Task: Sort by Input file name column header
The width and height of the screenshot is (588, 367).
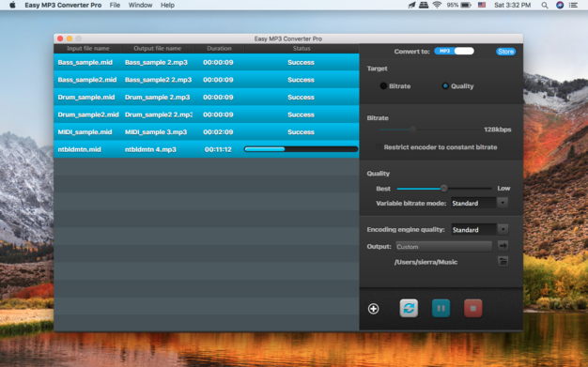Action: (x=88, y=49)
